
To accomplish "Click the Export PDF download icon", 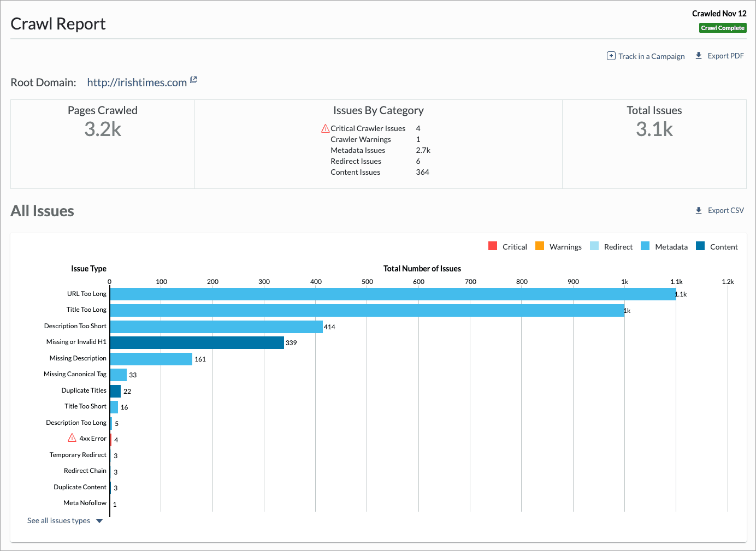I will coord(699,55).
